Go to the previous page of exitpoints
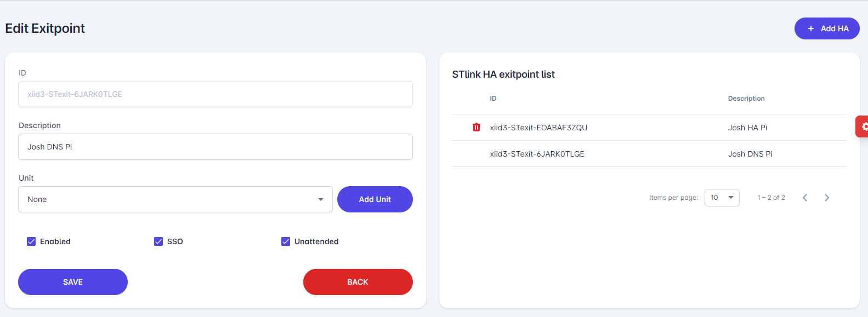This screenshot has height=317, width=868. click(x=805, y=198)
